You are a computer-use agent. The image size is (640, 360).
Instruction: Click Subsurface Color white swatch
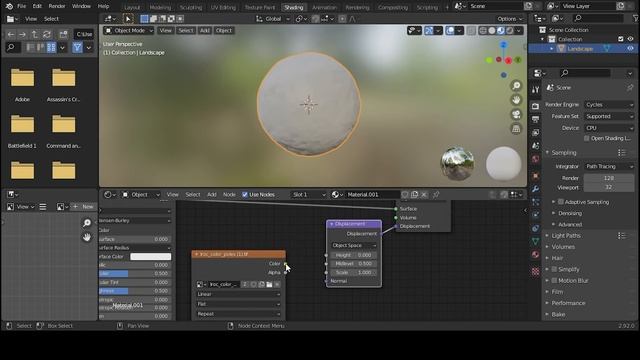pos(151,257)
